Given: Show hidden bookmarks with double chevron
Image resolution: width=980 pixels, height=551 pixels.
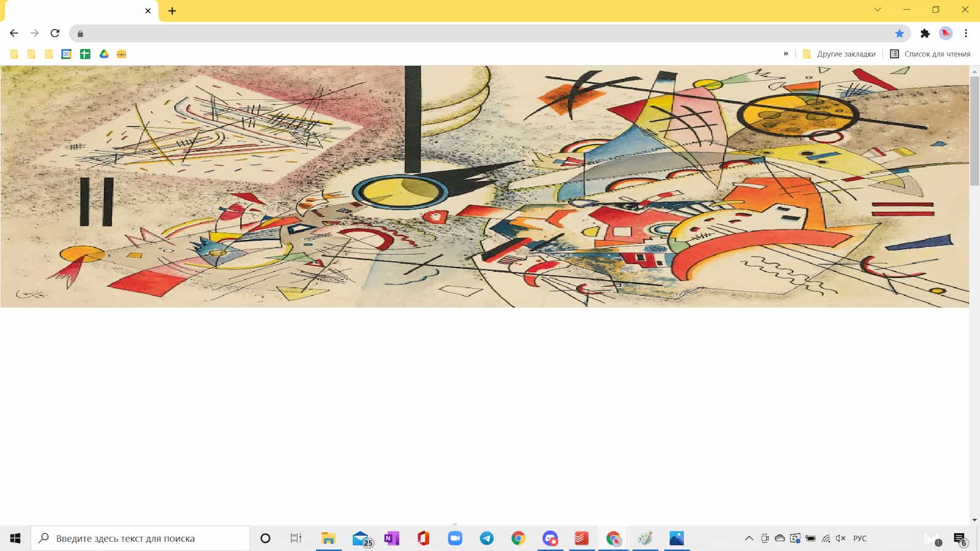Looking at the screenshot, I should tap(786, 54).
